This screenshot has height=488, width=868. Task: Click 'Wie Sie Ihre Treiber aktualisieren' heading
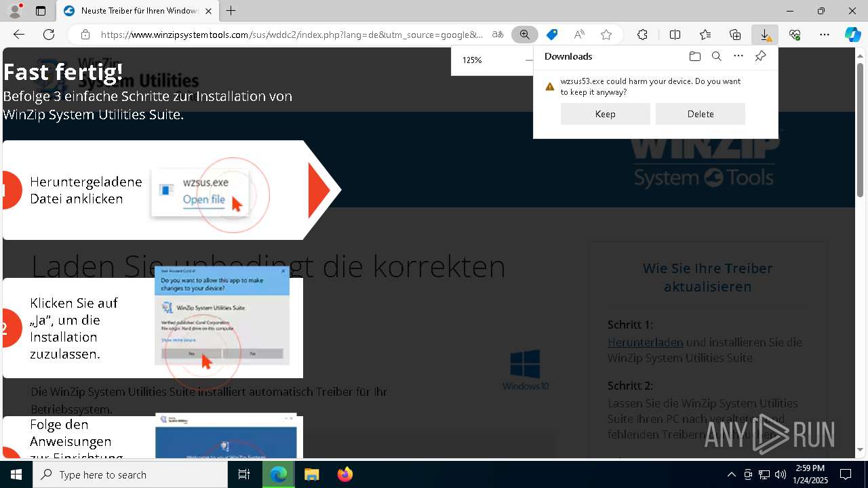(707, 277)
